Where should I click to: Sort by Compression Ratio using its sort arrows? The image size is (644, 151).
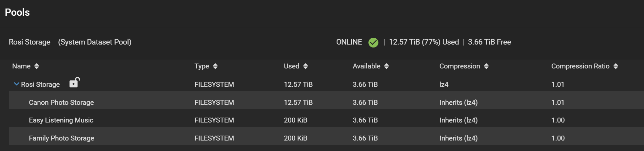(615, 66)
